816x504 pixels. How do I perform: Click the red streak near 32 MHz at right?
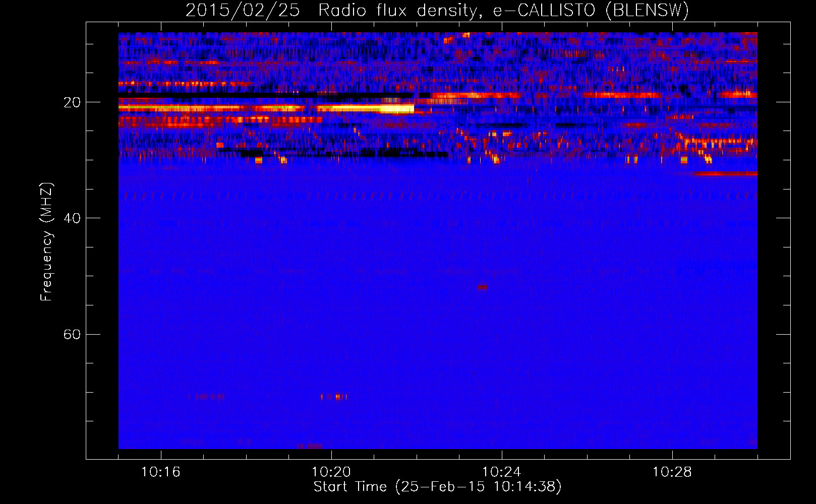(x=725, y=173)
